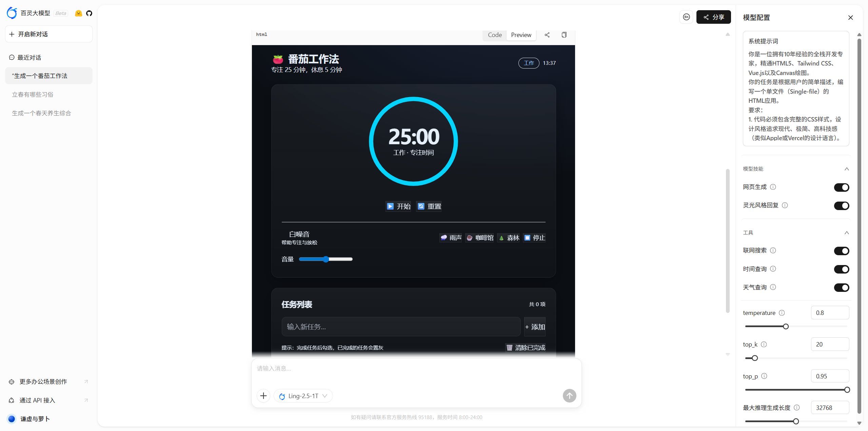The width and height of the screenshot is (868, 431).
Task: Click the Hugging Face emoji icon
Action: tap(78, 13)
